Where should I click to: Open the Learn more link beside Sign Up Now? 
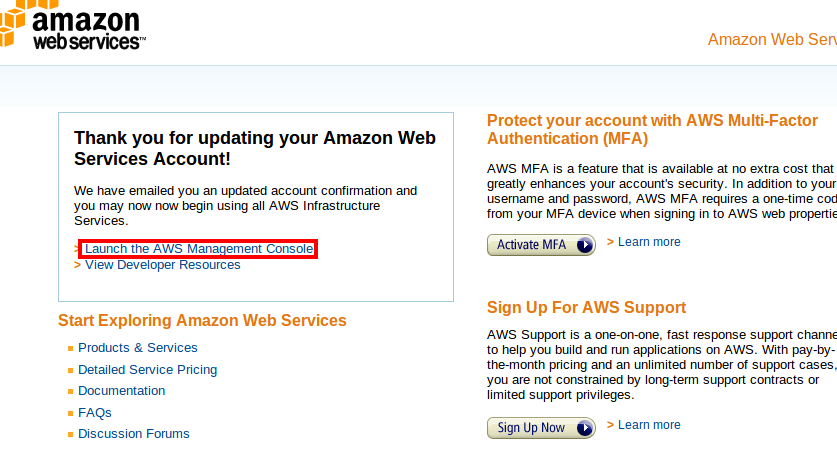click(649, 425)
